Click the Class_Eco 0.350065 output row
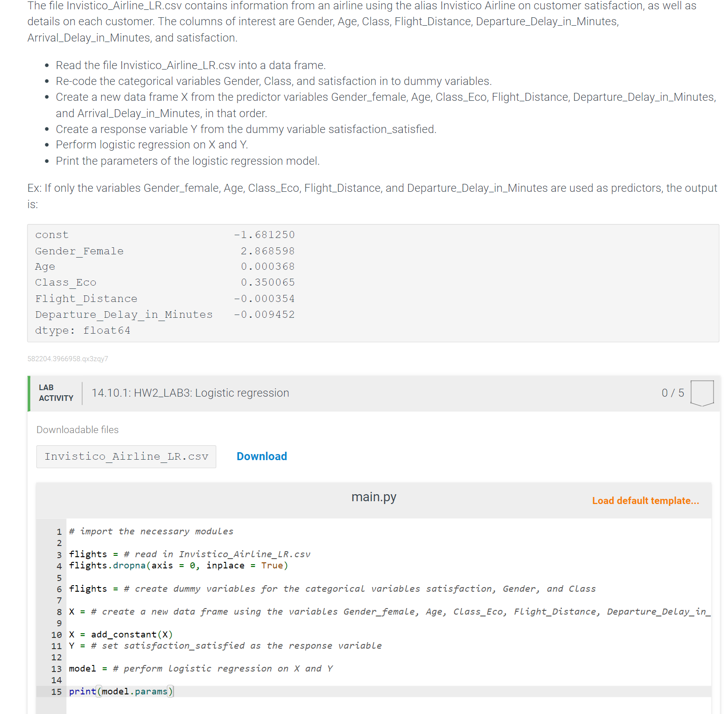The image size is (728, 714). [165, 282]
